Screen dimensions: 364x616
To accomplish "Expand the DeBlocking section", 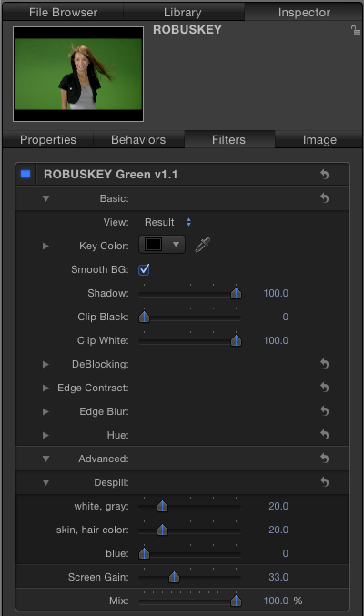I will 45,364.
